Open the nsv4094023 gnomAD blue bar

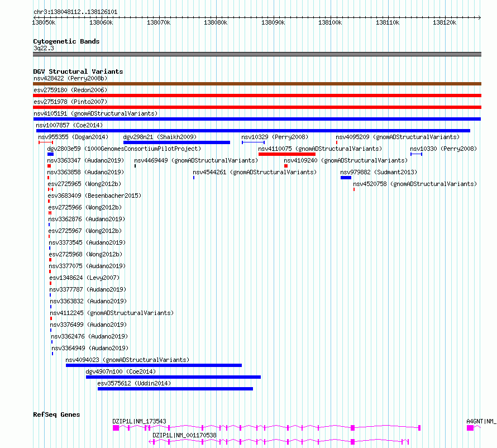(154, 365)
